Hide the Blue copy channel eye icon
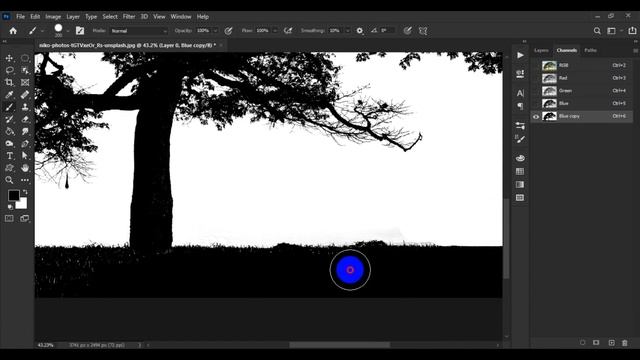Viewport: 640px width, 360px height. click(536, 117)
